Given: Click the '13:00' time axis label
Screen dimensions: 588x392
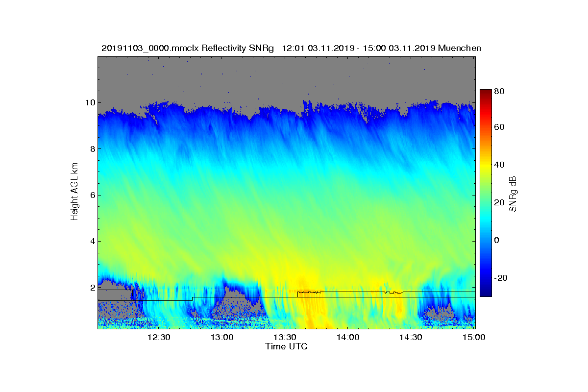Looking at the screenshot, I should [x=222, y=338].
